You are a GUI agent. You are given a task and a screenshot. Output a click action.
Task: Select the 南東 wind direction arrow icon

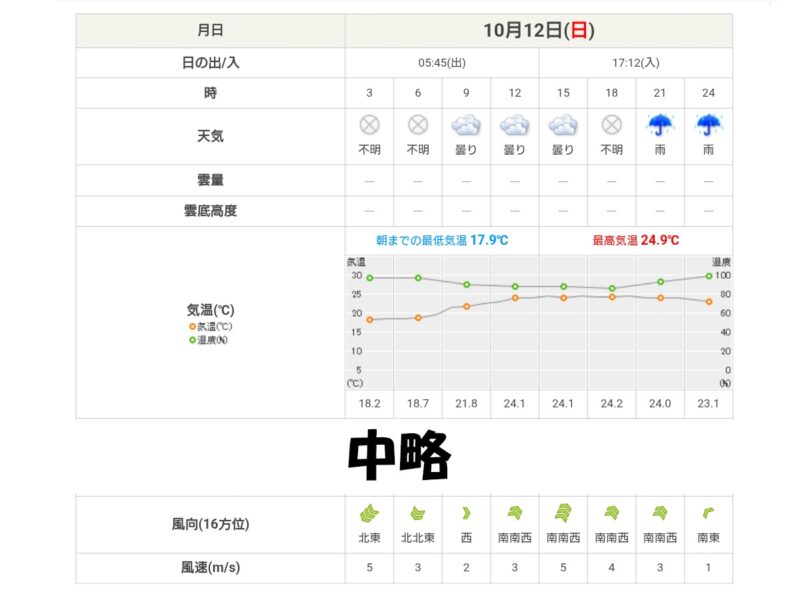coord(708,513)
